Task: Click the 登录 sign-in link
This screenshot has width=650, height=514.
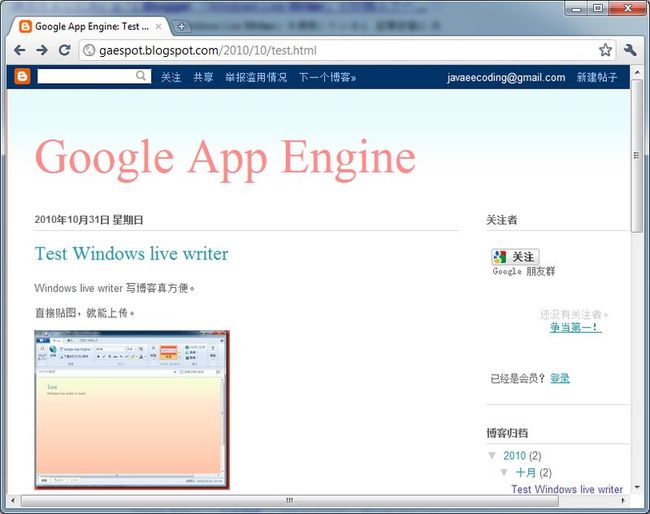Action: (x=560, y=378)
